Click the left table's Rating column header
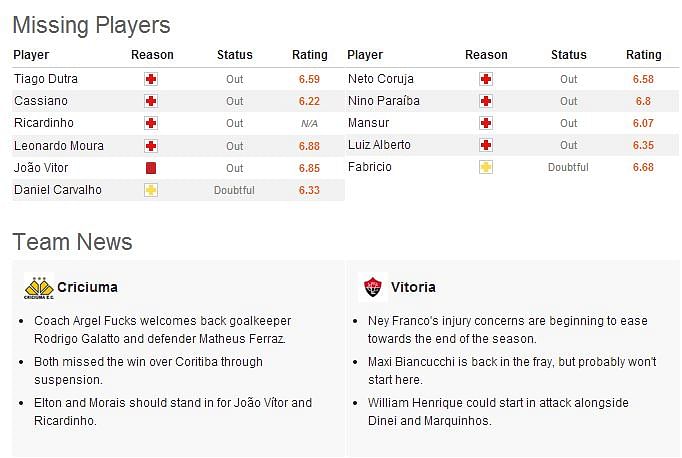Image resolution: width=682 pixels, height=458 pixels. (x=310, y=55)
